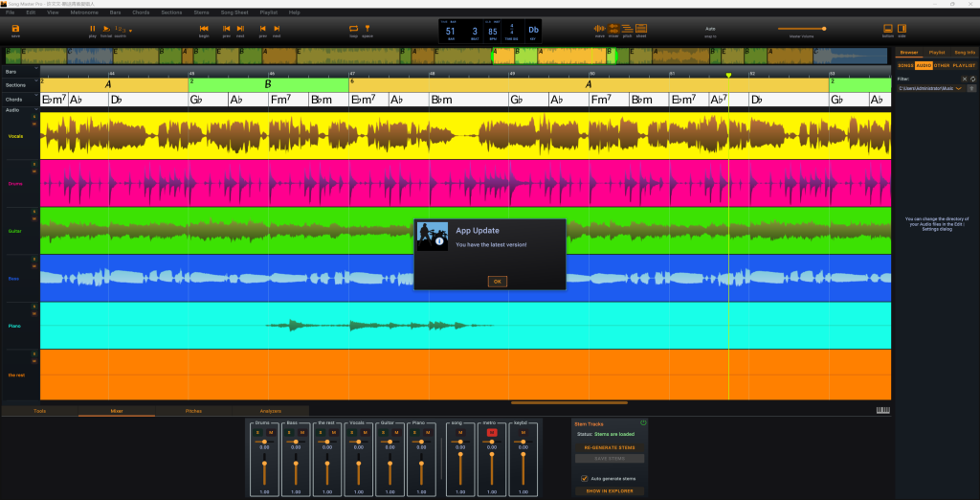Click the Stem Tracks power icon
This screenshot has height=500, width=980.
point(643,422)
